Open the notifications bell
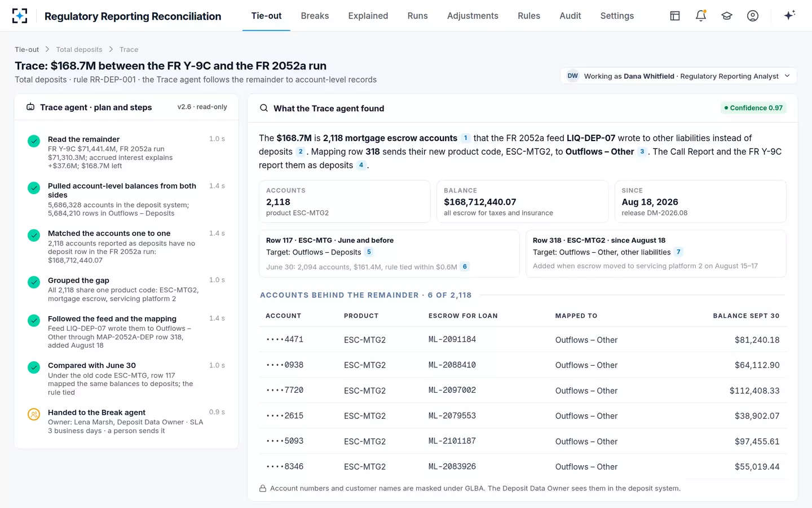This screenshot has width=812, height=508. (701, 16)
